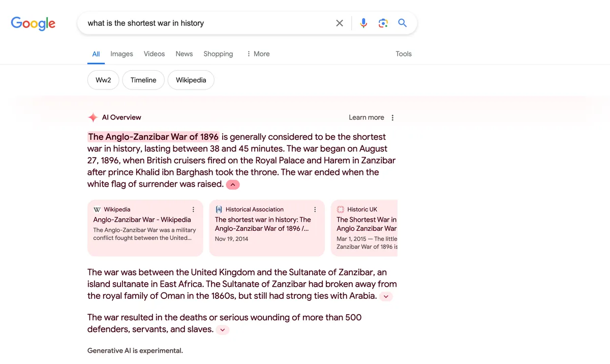
Task: Collapse the AI Overview summary paragraph
Action: (x=232, y=184)
